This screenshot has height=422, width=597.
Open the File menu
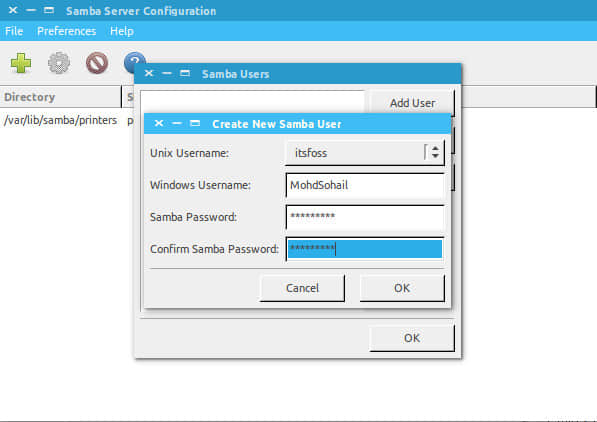(x=14, y=31)
